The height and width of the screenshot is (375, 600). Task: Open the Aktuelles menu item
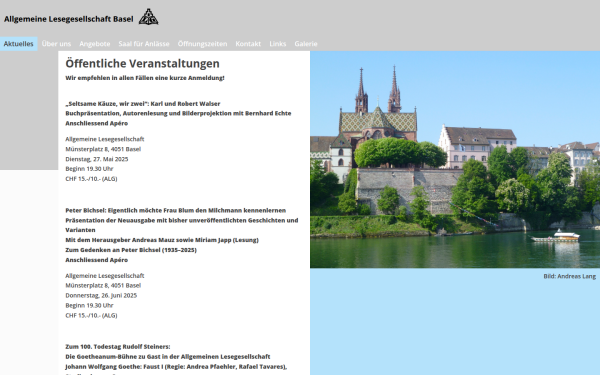coord(18,44)
